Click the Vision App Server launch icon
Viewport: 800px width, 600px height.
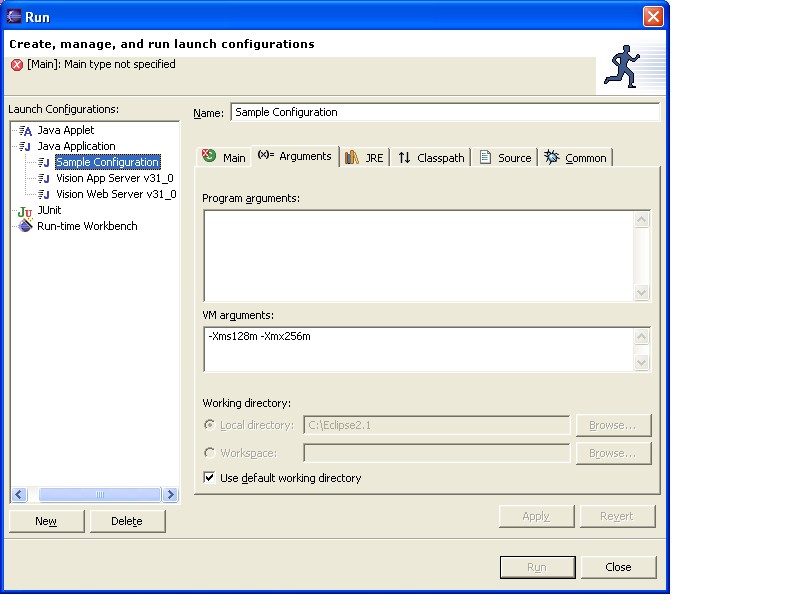click(x=44, y=179)
